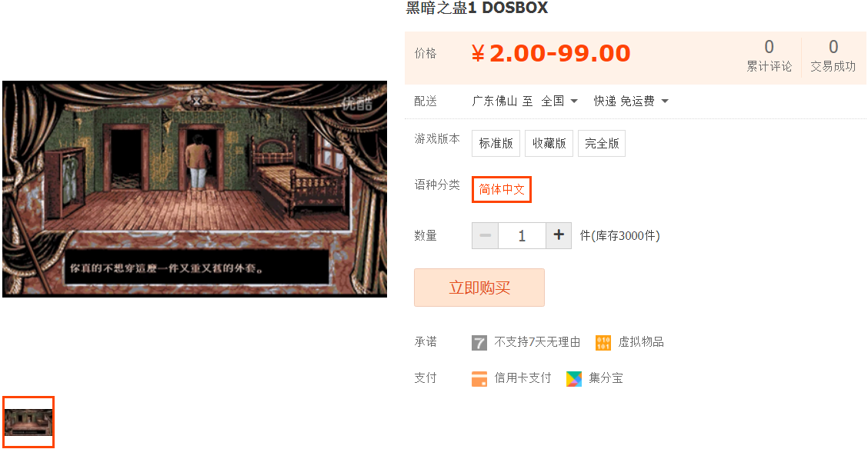Viewport: 868px width, 449px height.
Task: Click the 不支持7天无理由 promise text
Action: pos(537,342)
